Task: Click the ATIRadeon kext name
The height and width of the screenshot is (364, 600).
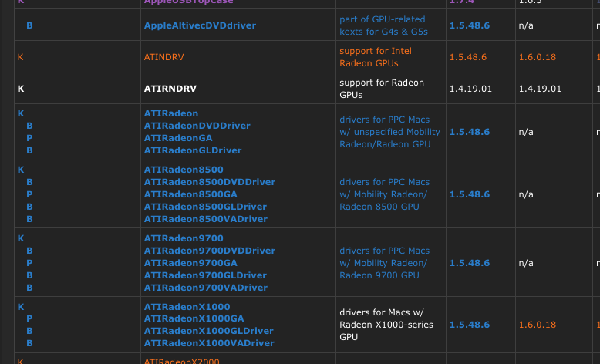Action: pos(171,113)
